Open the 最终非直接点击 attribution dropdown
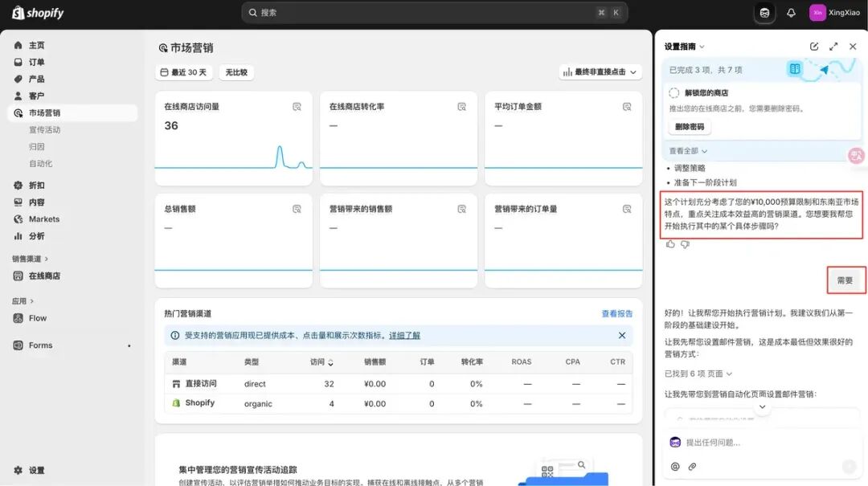The height and width of the screenshot is (486, 868). pos(600,72)
